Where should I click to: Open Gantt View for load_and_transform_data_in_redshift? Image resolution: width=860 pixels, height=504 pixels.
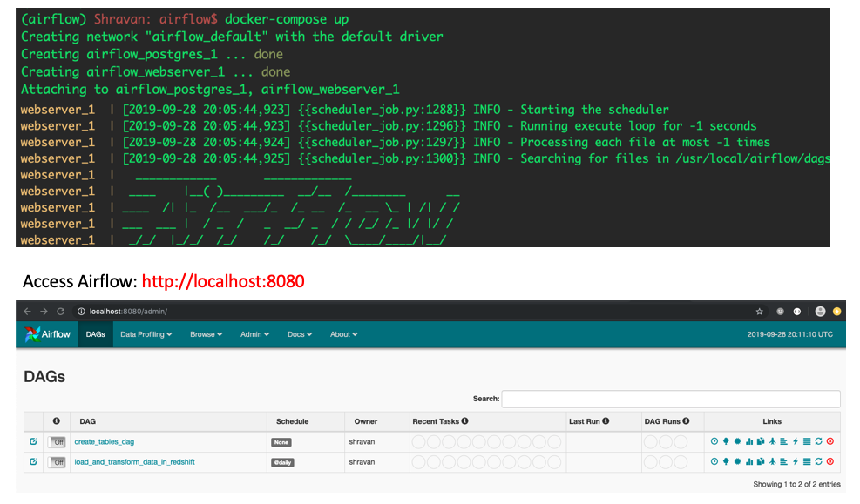[x=784, y=461]
